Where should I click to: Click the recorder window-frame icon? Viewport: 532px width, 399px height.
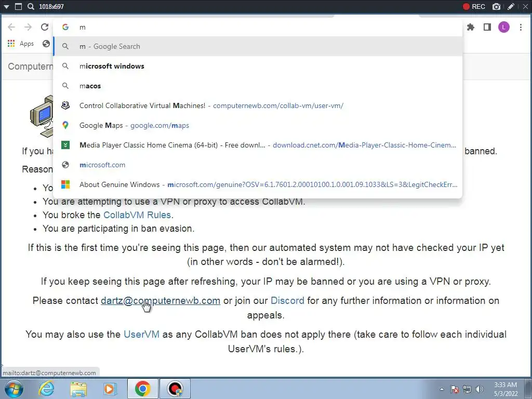[19, 6]
